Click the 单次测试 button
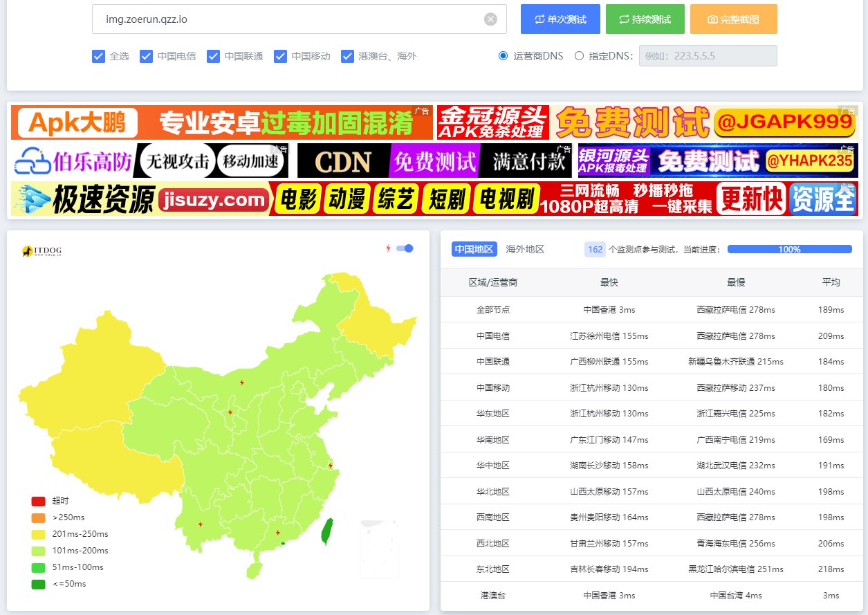 point(561,19)
